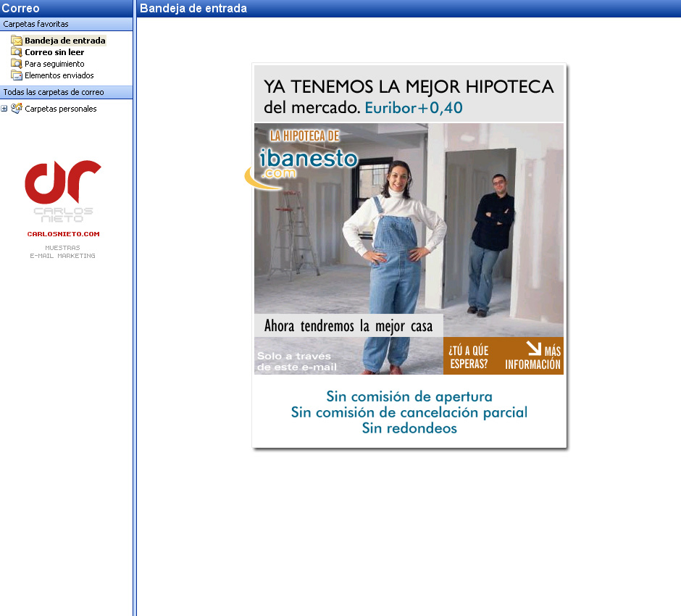Open the Elementos enviados folder label

(59, 75)
